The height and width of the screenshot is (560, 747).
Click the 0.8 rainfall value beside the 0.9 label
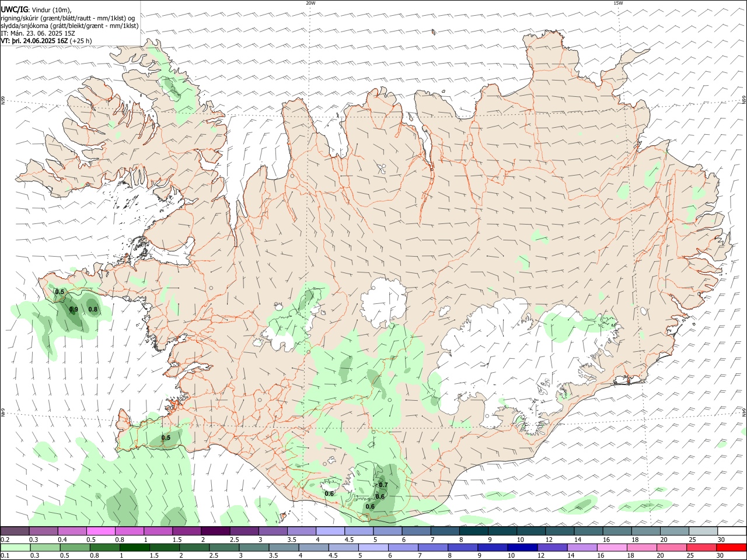tap(92, 309)
